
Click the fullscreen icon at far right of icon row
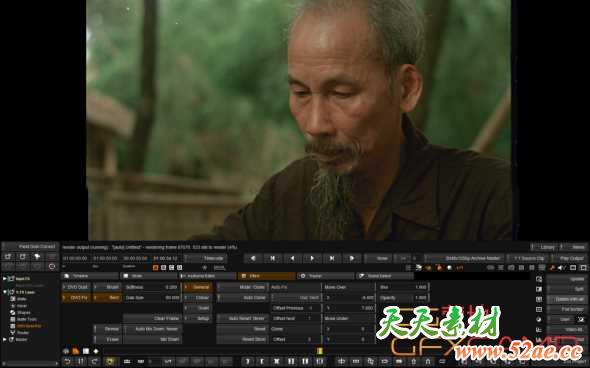[583, 268]
